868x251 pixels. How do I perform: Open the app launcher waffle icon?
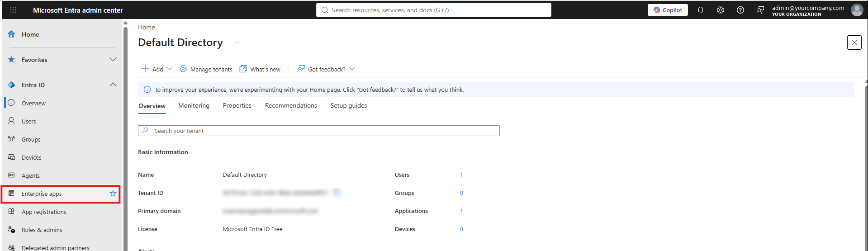click(13, 10)
